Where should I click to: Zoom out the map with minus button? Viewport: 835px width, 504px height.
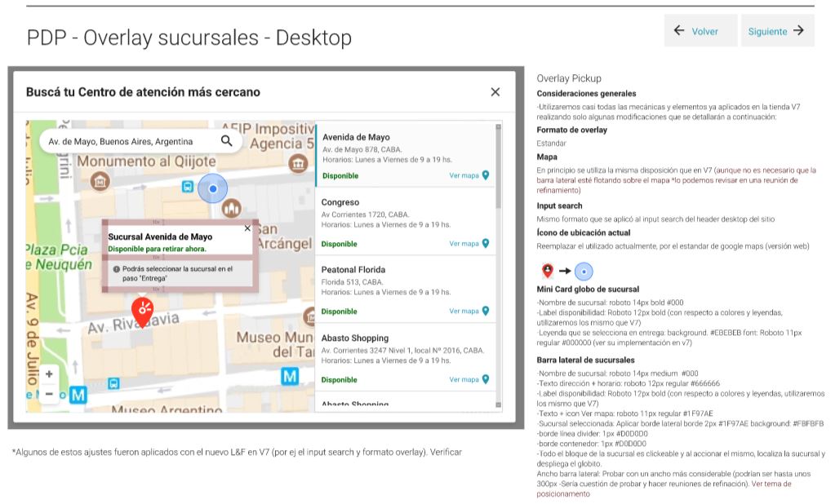(49, 394)
